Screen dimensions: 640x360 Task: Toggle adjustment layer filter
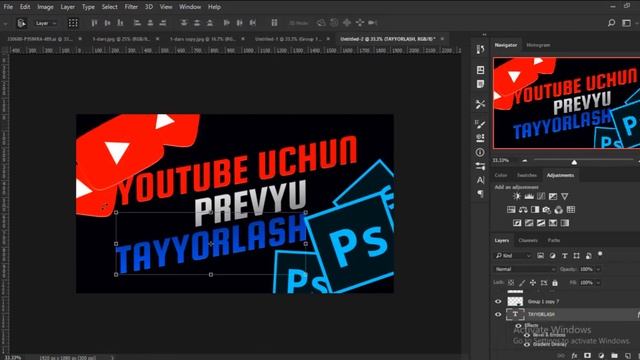tap(552, 256)
